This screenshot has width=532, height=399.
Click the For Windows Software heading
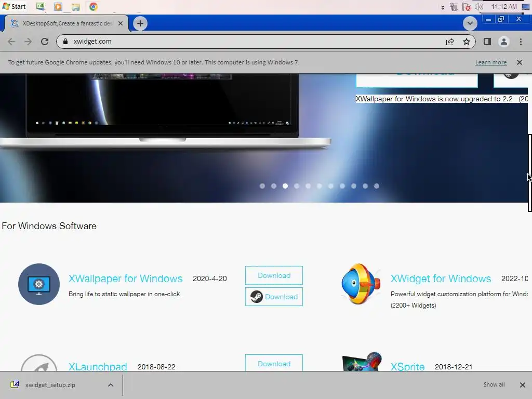[49, 226]
